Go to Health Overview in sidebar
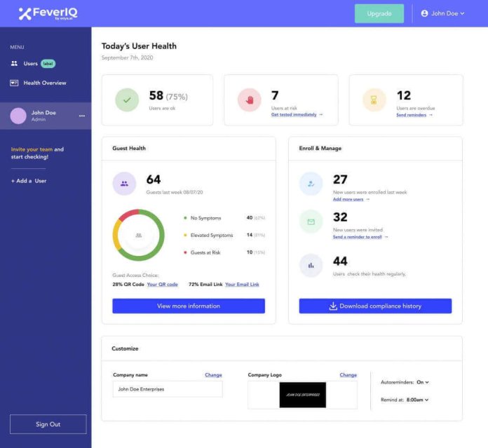This screenshot has width=488, height=448. point(44,83)
